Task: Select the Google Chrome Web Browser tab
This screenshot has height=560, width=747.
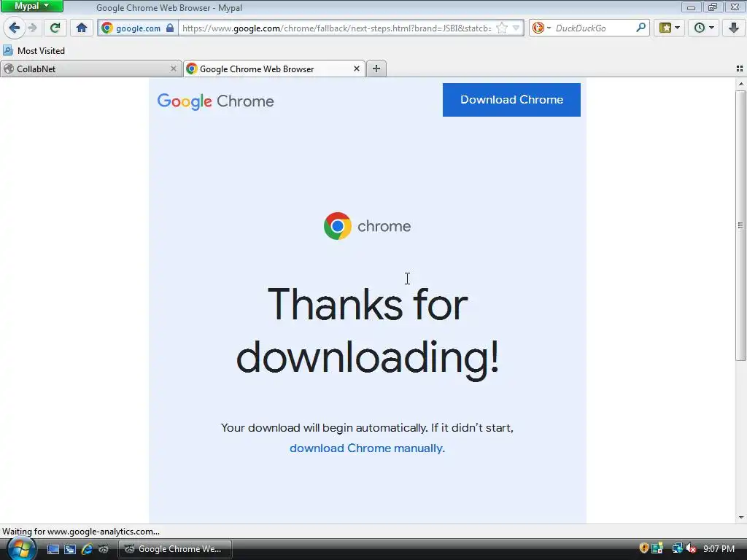Action: 274,69
